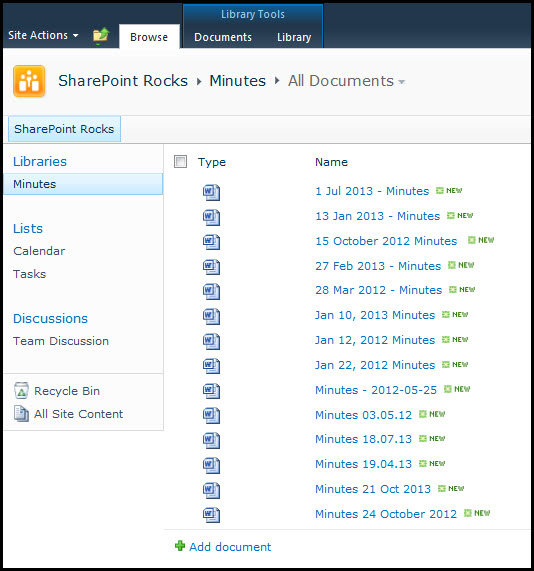Open document Minutes 19.04.13
Image resolution: width=534 pixels, height=571 pixels.
[x=364, y=464]
